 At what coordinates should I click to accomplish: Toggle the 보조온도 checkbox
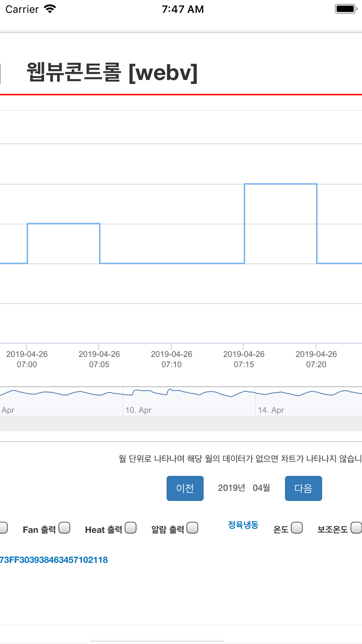click(x=356, y=528)
